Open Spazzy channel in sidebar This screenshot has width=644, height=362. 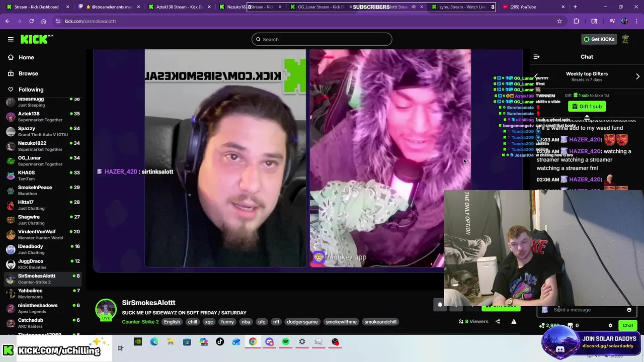point(43,131)
